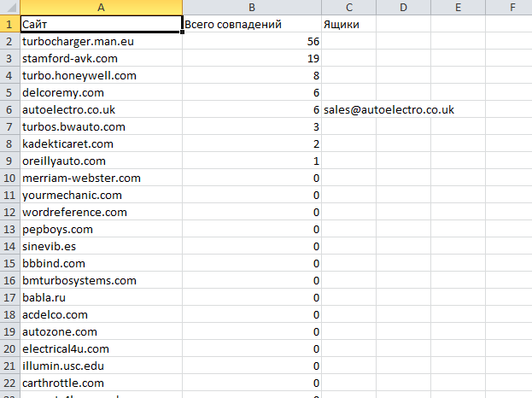Select cell kadekticaret.com

(101, 143)
